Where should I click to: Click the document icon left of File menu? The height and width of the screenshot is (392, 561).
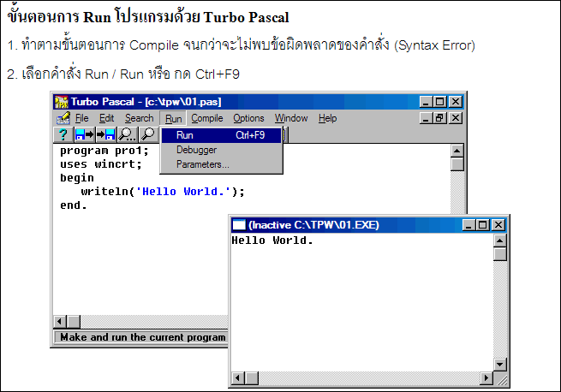pos(63,118)
